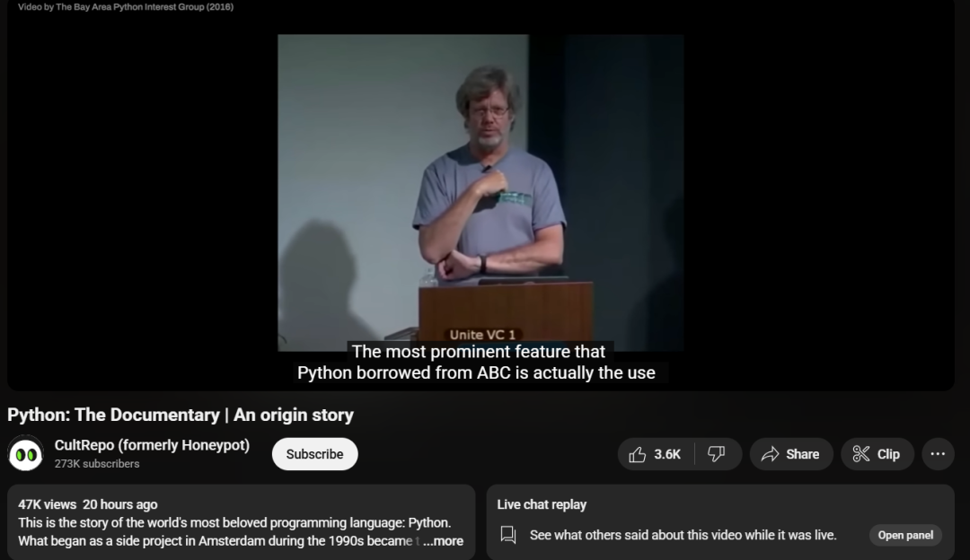The width and height of the screenshot is (970, 560).
Task: Click the 3.6K like count
Action: tap(667, 454)
